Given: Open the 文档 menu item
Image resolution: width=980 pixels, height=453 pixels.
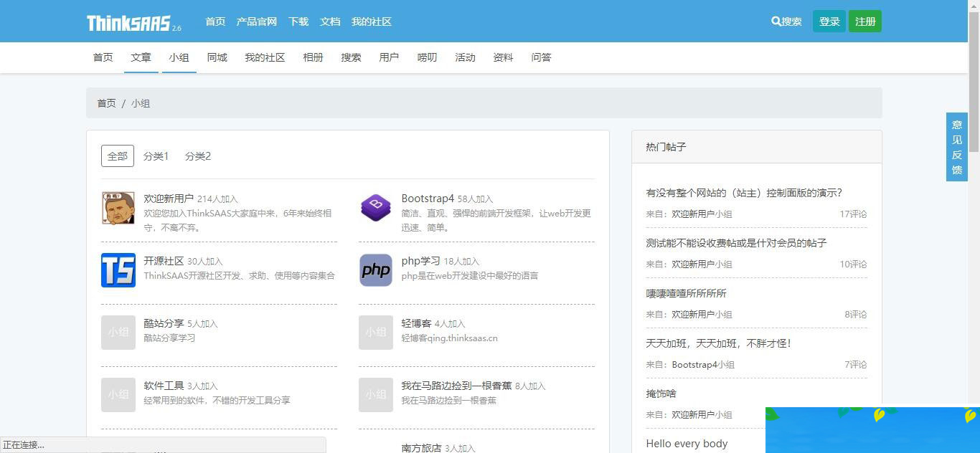Looking at the screenshot, I should (329, 22).
